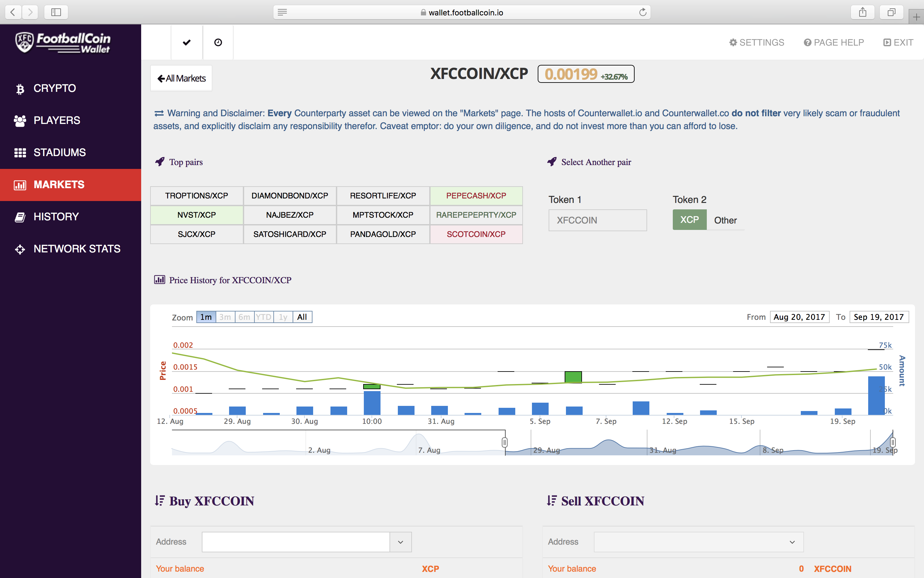This screenshot has height=578, width=924.
Task: Select the TROPTIONS/XCP pair
Action: [x=197, y=196]
